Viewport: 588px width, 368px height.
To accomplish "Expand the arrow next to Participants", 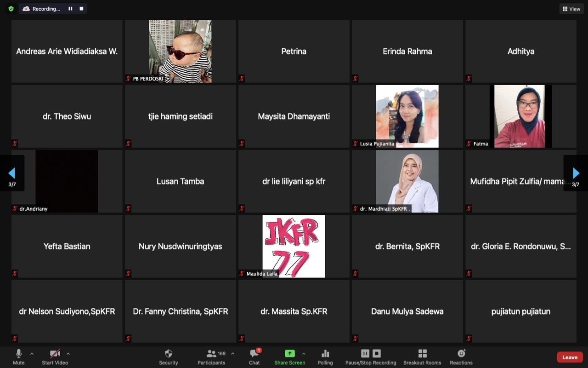I will tap(232, 354).
